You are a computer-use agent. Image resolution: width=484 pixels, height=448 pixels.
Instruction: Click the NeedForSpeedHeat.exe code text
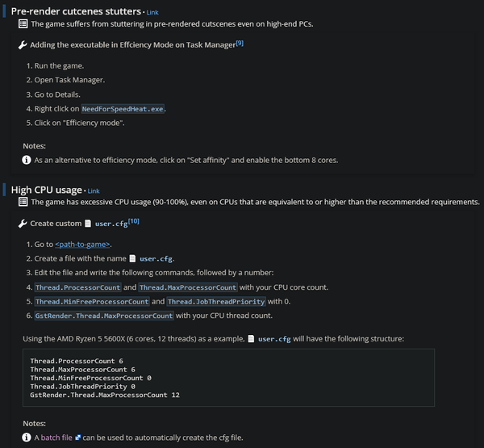[x=124, y=109]
